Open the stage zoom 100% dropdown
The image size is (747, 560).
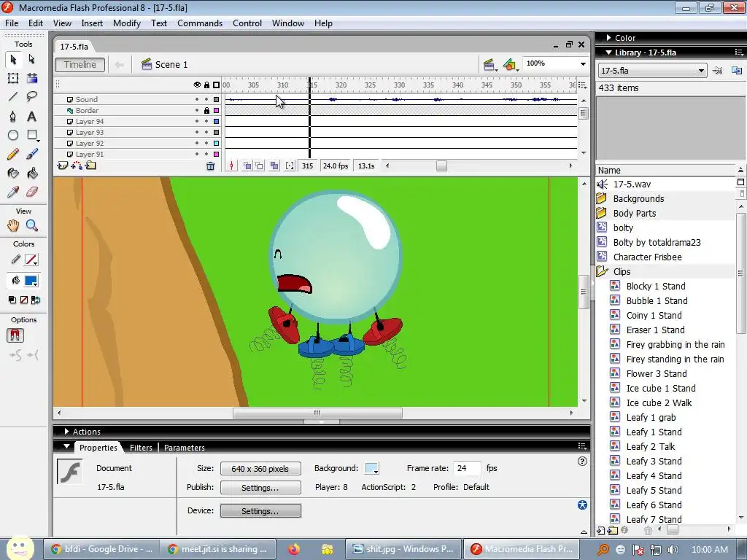(x=583, y=64)
